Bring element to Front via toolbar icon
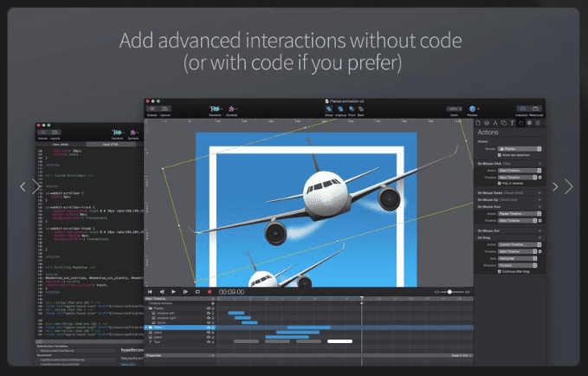Viewport: 588px width, 376px height. tap(352, 109)
